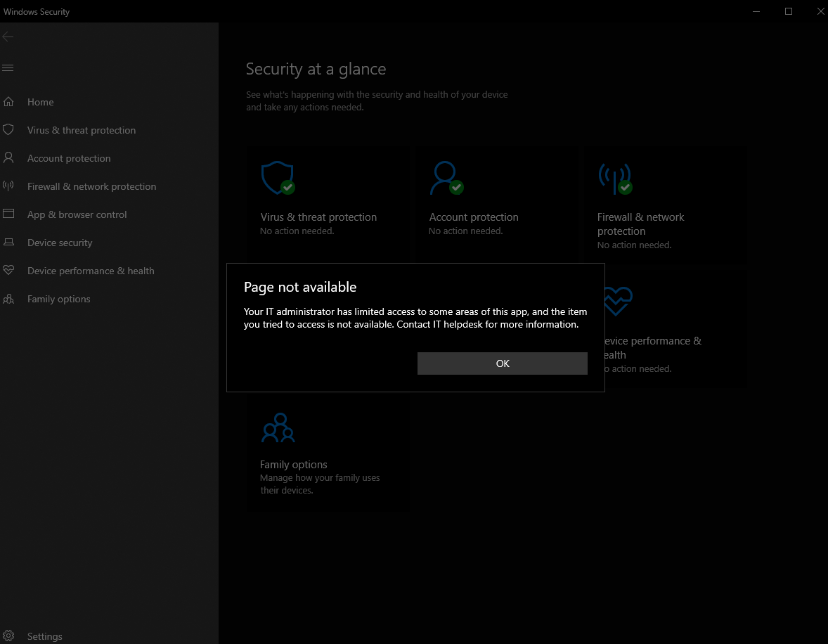828x644 pixels.
Task: Click 'Manage how your family uses their devices' text
Action: pos(320,484)
